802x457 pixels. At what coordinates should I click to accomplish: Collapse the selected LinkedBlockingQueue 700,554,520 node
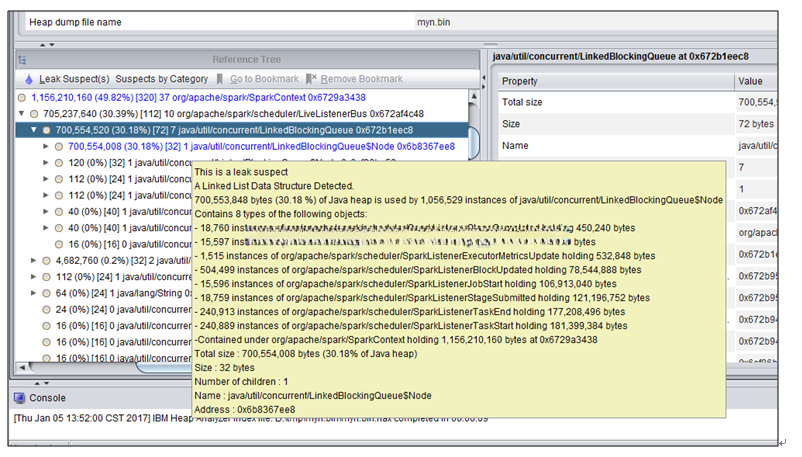click(33, 130)
